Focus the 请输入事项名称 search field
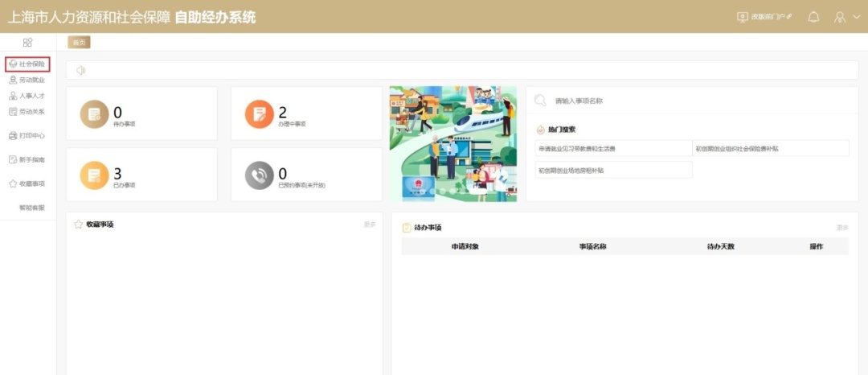 (691, 101)
